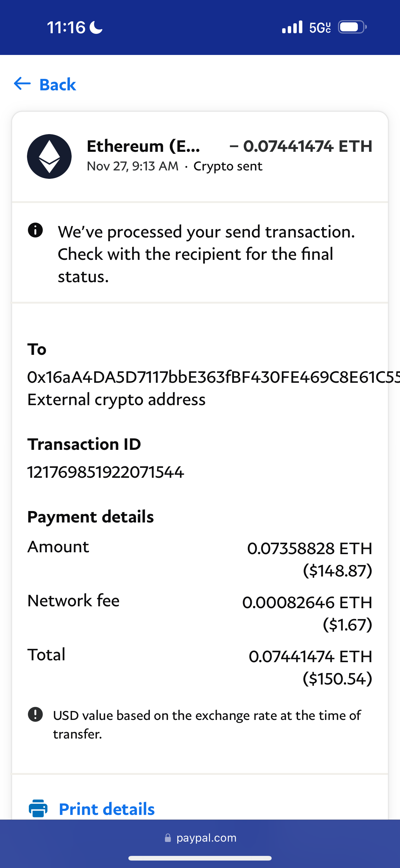Tap the home indicator bar
Viewport: 400px width, 868px height.
[200, 858]
